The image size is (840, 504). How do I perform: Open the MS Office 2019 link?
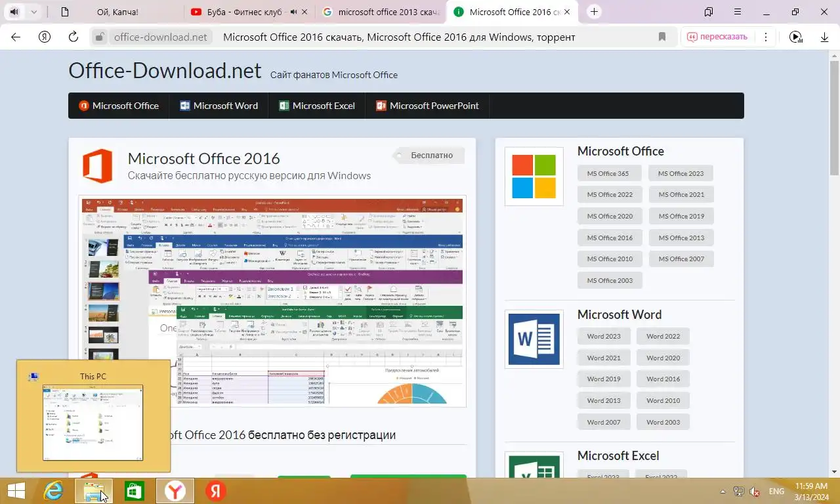(x=681, y=216)
